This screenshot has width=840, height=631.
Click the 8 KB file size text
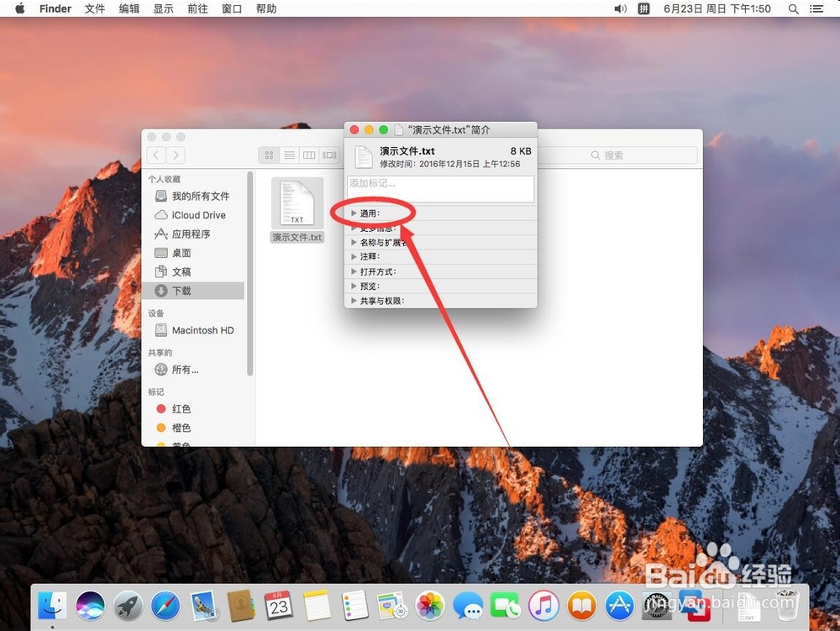coord(521,151)
